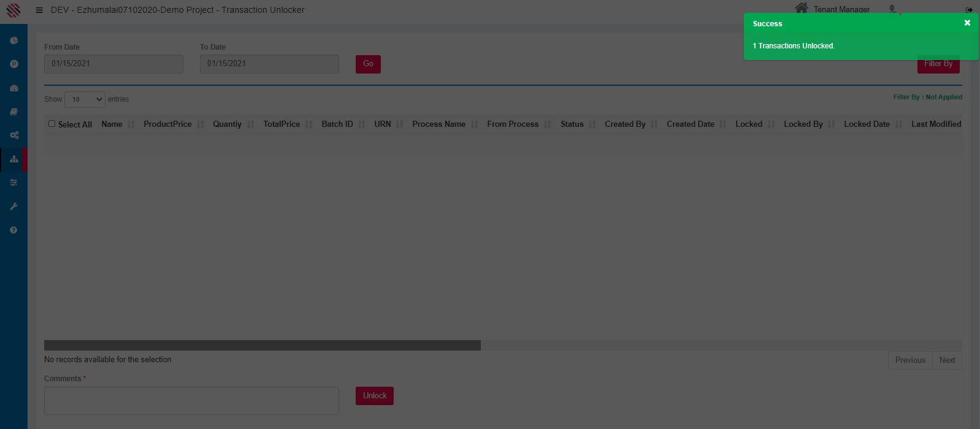The width and height of the screenshot is (980, 429).
Task: Check the Select All checkbox
Action: [52, 124]
